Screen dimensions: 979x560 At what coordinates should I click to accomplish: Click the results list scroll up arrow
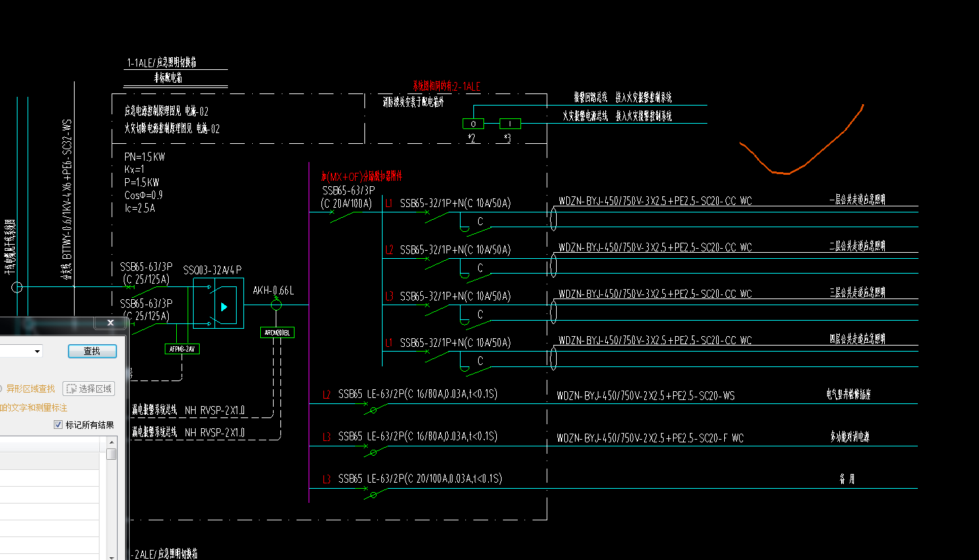coord(112,442)
